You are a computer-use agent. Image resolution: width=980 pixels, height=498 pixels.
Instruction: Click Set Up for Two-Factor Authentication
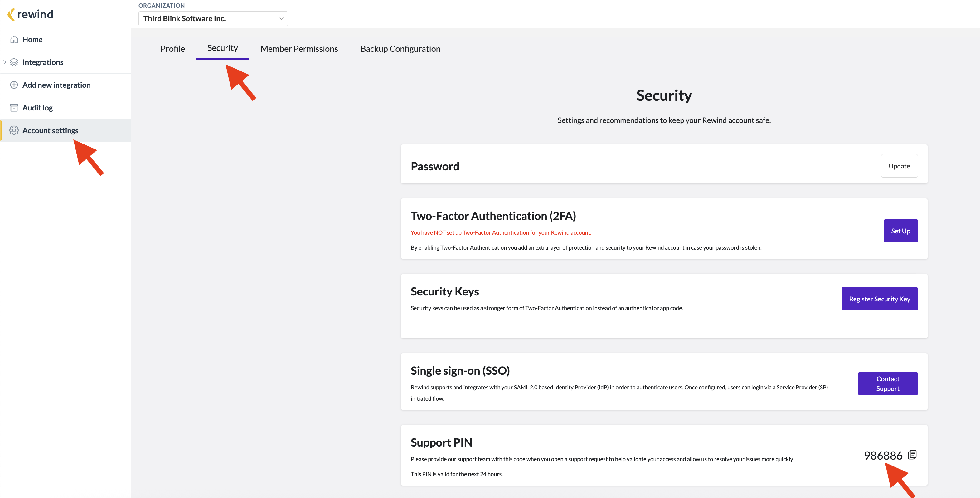[900, 231]
